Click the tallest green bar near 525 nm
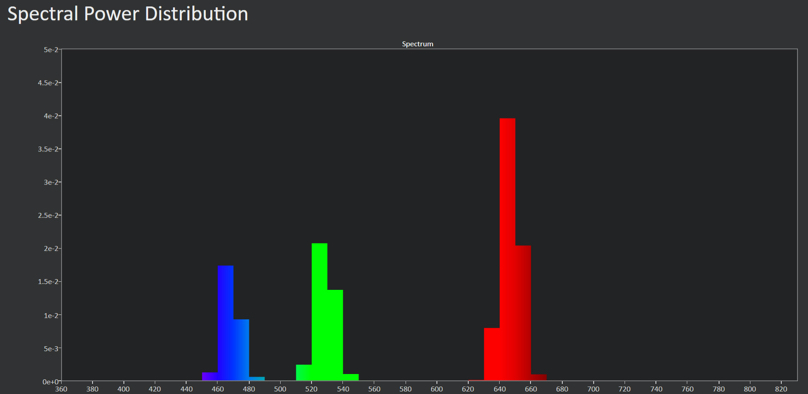The height and width of the screenshot is (394, 808). click(319, 312)
